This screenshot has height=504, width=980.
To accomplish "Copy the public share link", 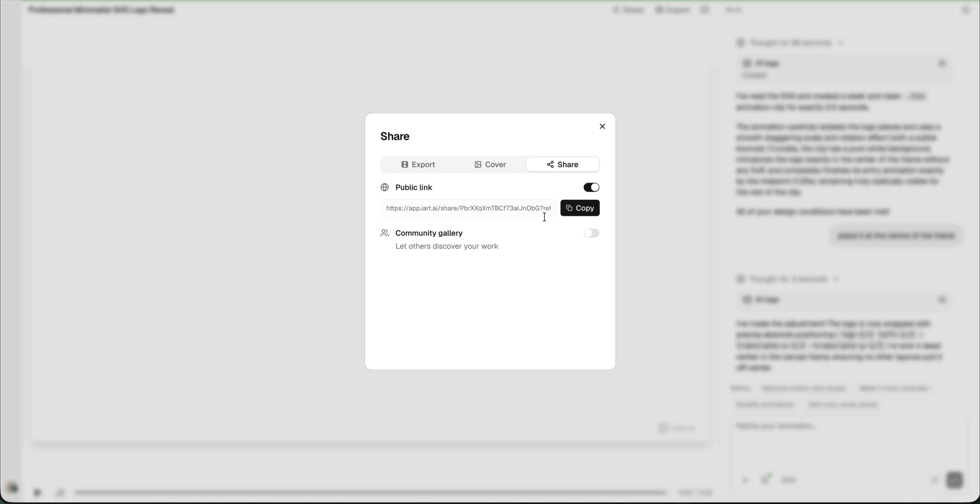I will click(x=580, y=208).
